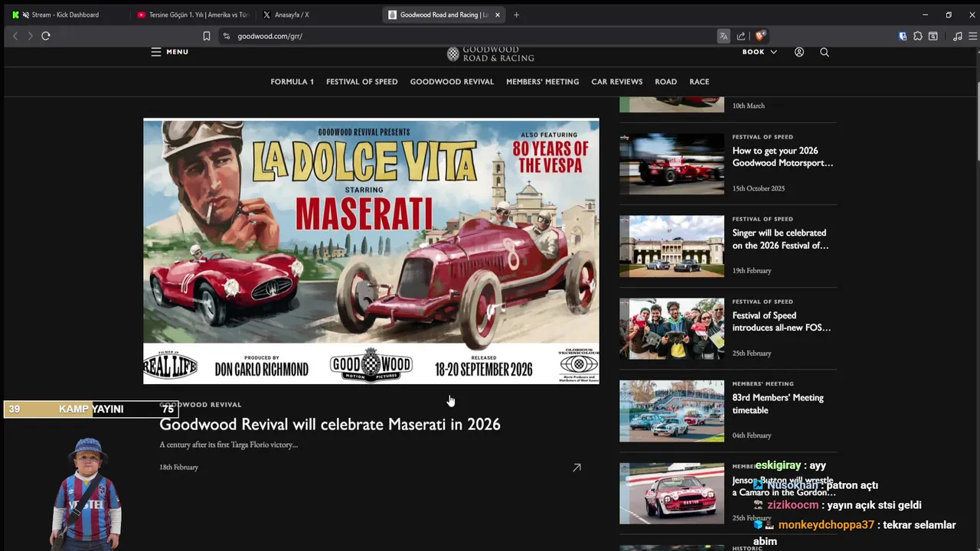
Task: Click the browser forward arrow
Action: (x=31, y=36)
